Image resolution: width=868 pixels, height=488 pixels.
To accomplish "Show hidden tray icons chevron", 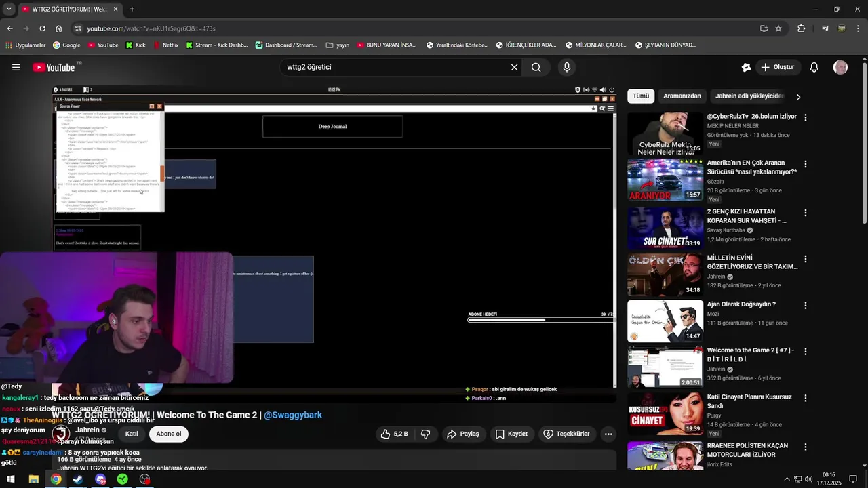I will coord(787,479).
